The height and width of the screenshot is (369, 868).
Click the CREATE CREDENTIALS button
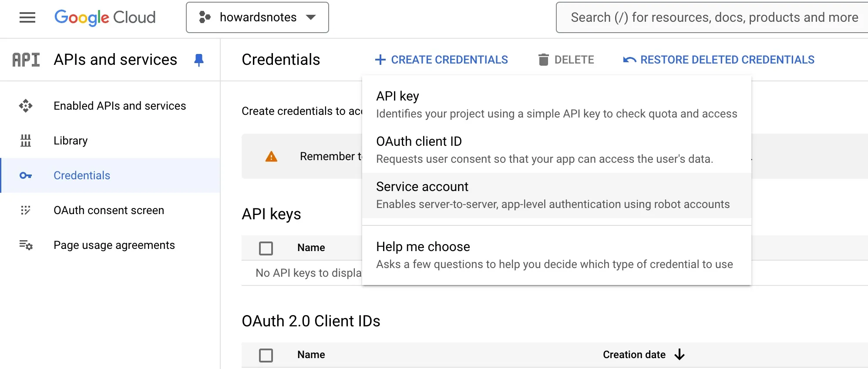441,60
